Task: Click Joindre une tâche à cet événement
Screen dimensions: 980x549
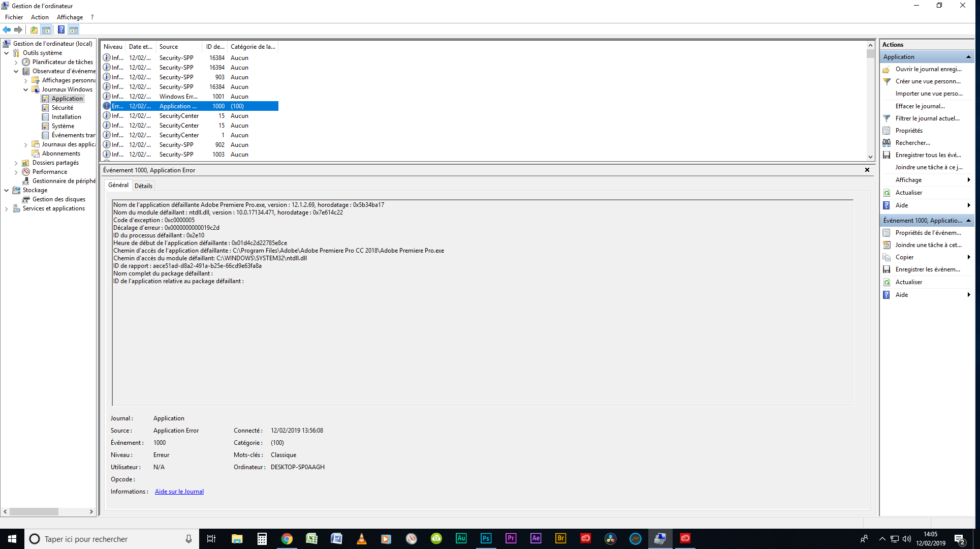Action: tap(928, 245)
